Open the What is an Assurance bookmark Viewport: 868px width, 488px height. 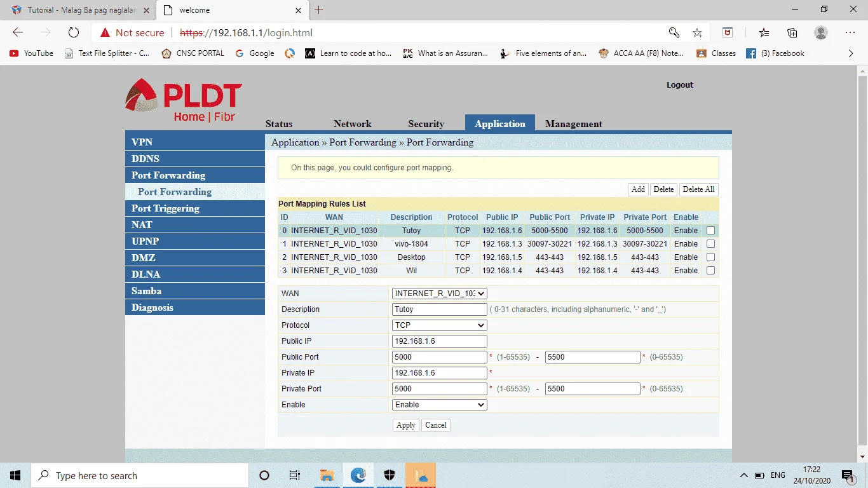(445, 53)
